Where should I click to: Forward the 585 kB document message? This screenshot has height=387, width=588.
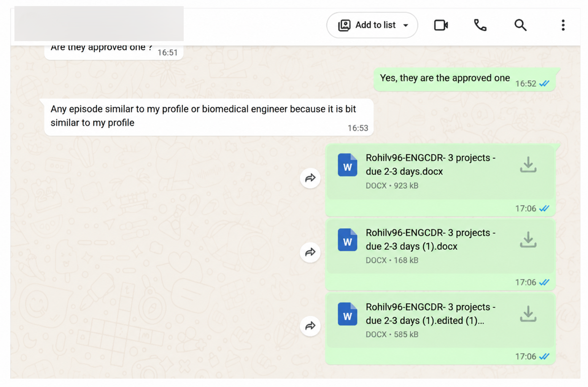[x=310, y=326]
